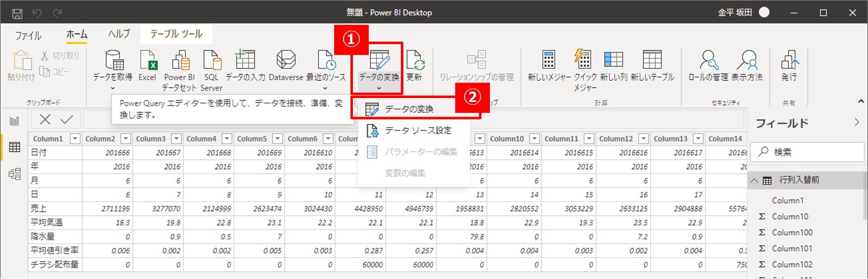The width and height of the screenshot is (868, 279).
Task: Switch to the Report view icon in sidebar
Action: click(15, 121)
